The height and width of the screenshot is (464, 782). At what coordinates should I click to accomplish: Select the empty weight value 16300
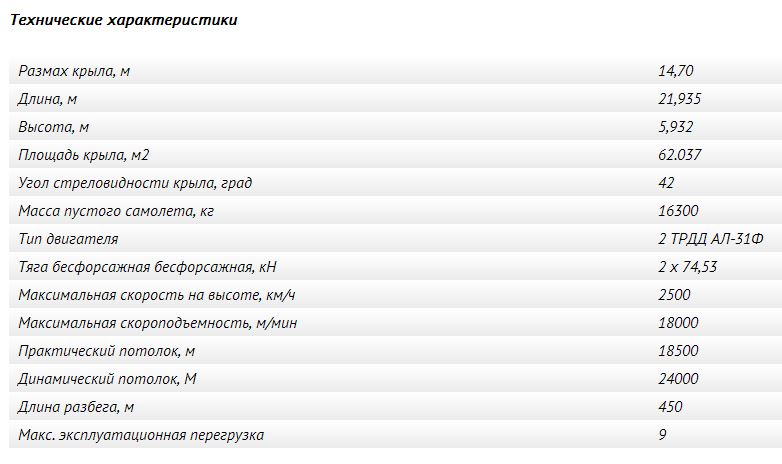click(x=678, y=211)
